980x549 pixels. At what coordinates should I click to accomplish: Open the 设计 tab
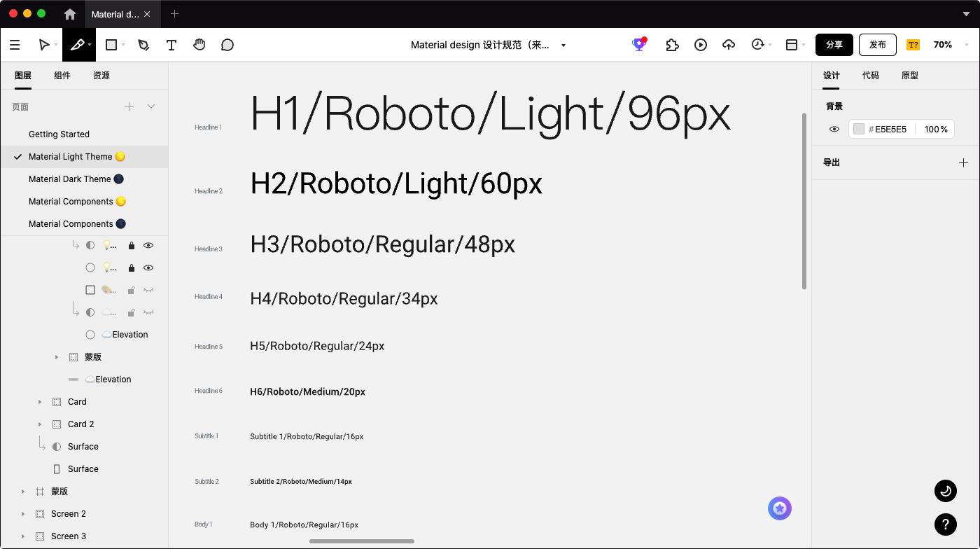(x=832, y=76)
